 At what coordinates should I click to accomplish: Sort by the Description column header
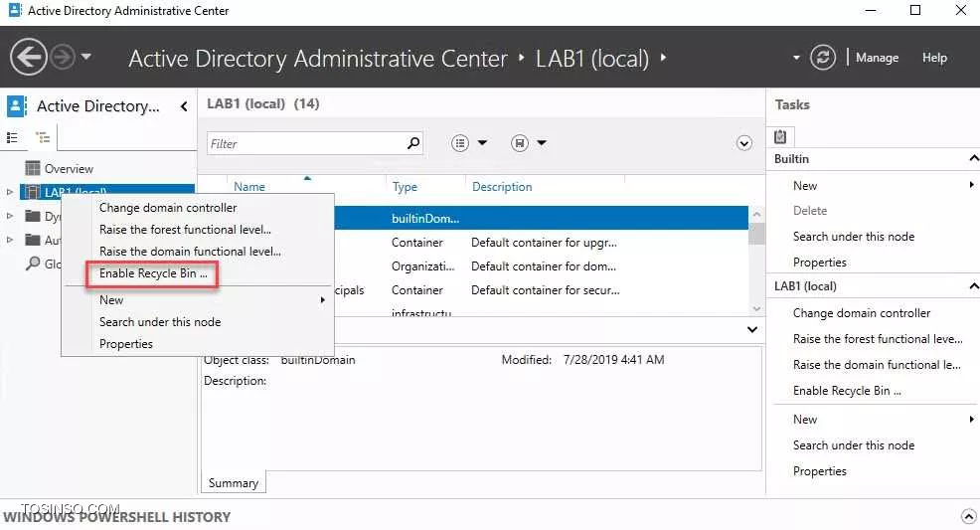(502, 186)
